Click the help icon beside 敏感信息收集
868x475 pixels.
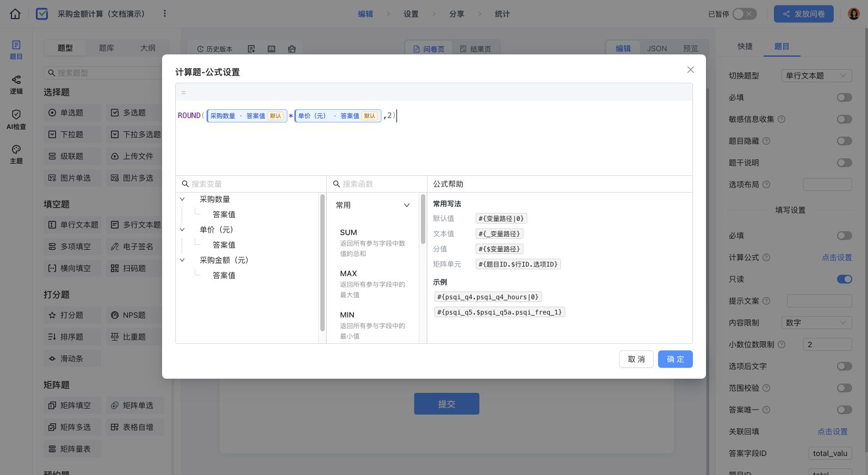(x=782, y=119)
